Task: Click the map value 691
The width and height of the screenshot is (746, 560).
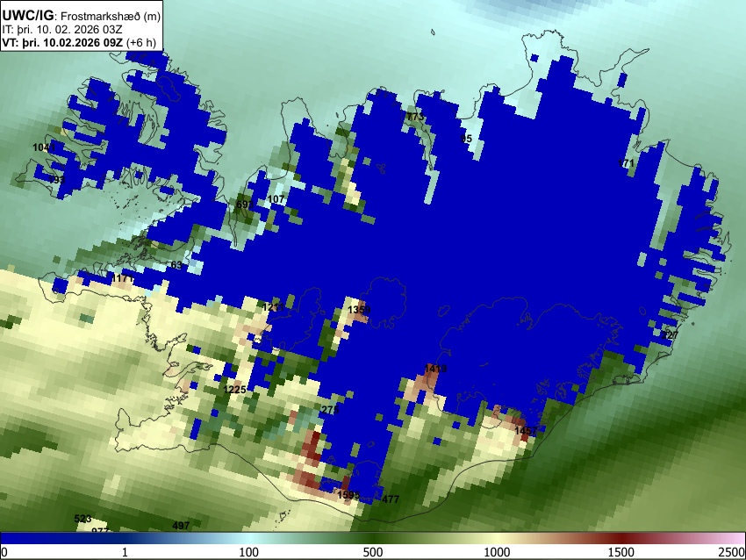Action: click(245, 205)
